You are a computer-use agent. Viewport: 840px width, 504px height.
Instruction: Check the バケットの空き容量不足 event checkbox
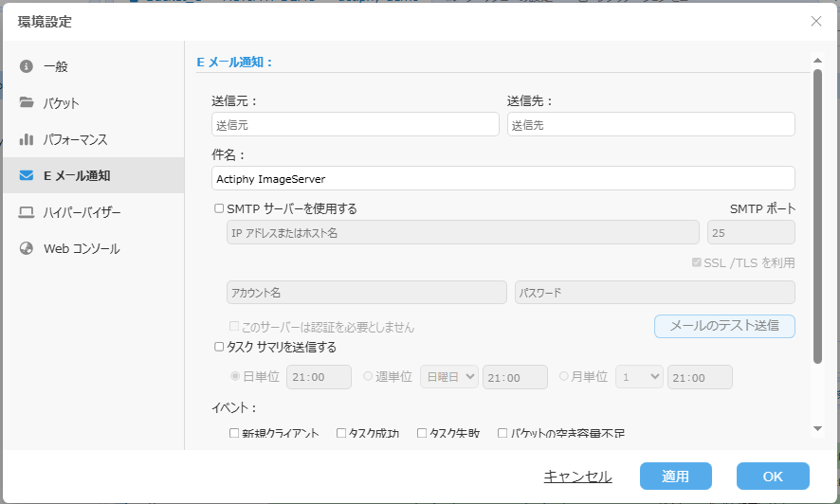coord(502,433)
